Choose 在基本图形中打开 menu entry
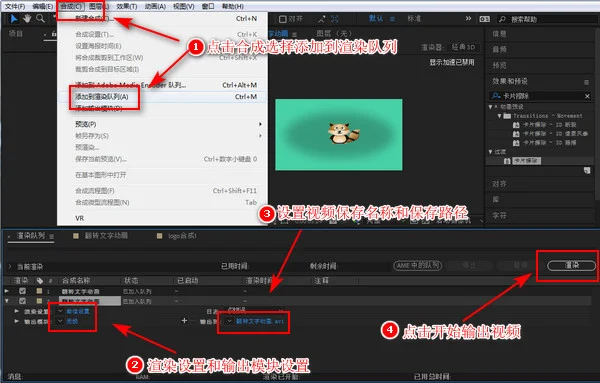Image resolution: width=600 pixels, height=383 pixels. tap(162, 175)
